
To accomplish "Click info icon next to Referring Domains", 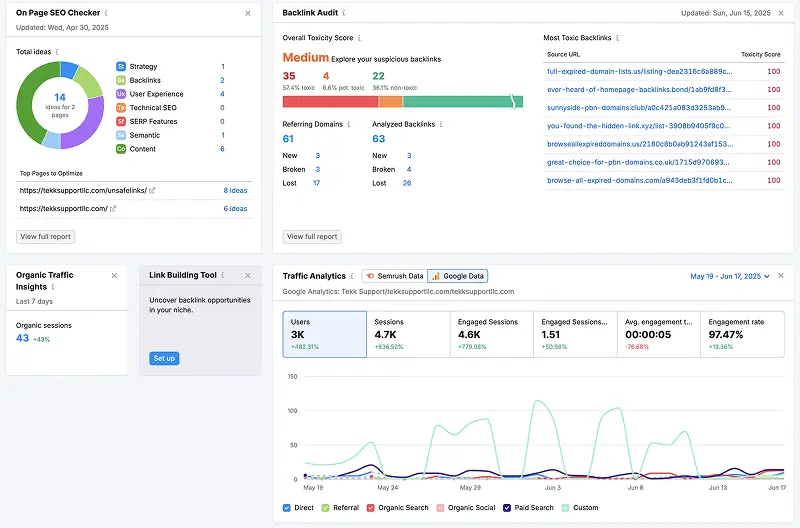I will point(349,124).
